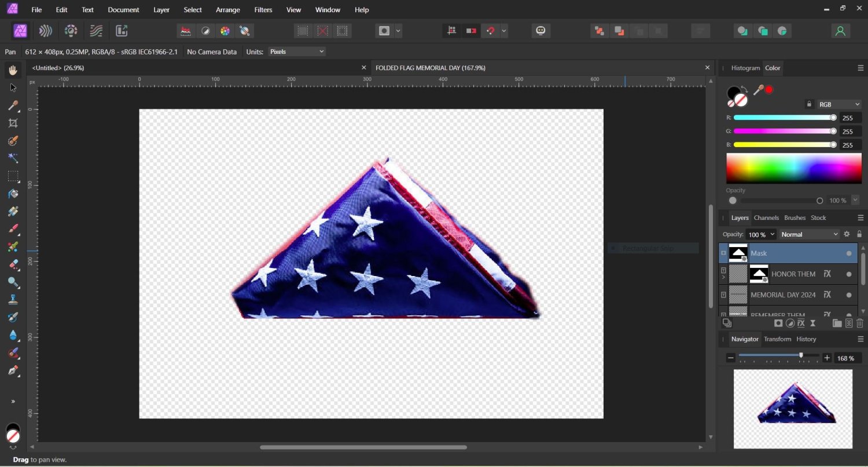Open the Filters menu

pyautogui.click(x=263, y=9)
